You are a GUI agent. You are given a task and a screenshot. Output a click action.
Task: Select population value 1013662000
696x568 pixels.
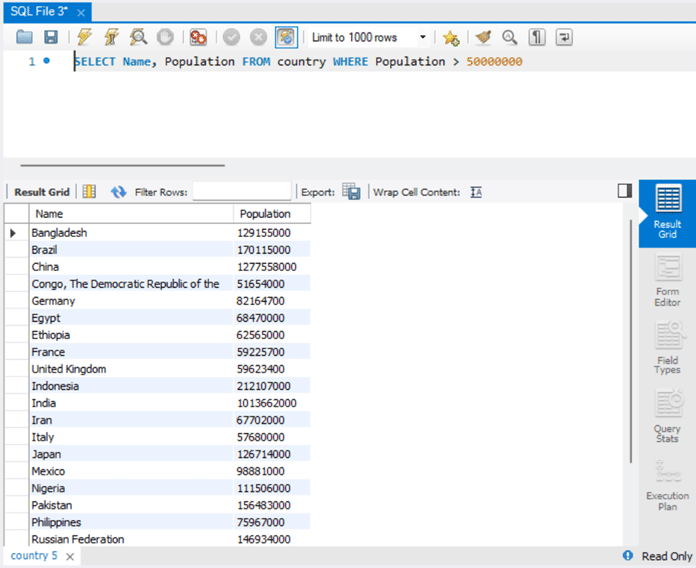coord(272,403)
